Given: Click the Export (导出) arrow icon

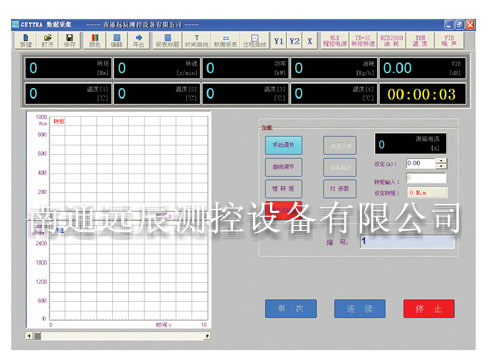Looking at the screenshot, I should [x=138, y=40].
